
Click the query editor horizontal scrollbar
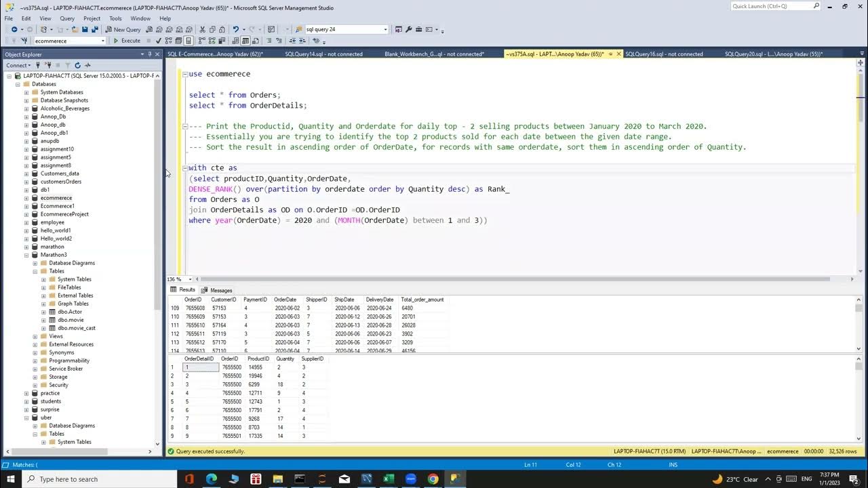point(512,279)
